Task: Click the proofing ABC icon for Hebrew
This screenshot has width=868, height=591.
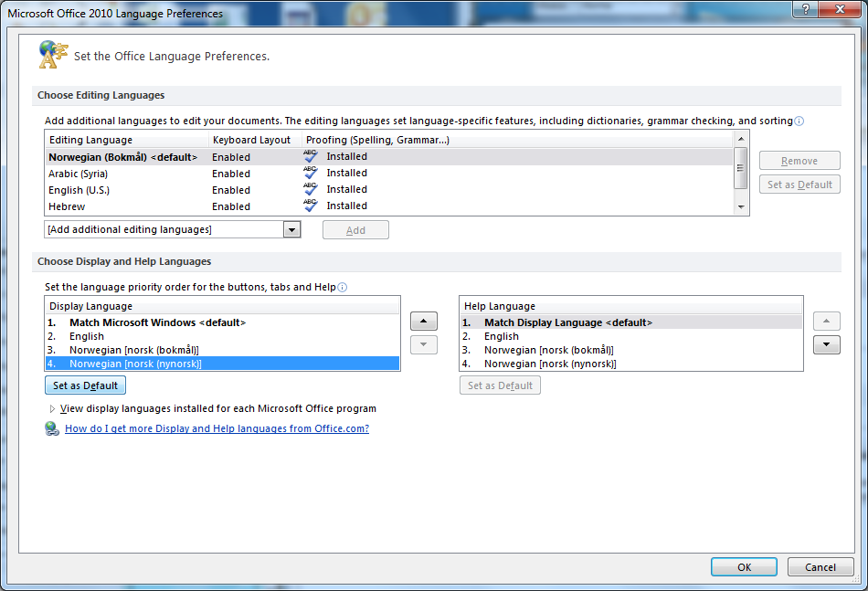Action: coord(311,206)
